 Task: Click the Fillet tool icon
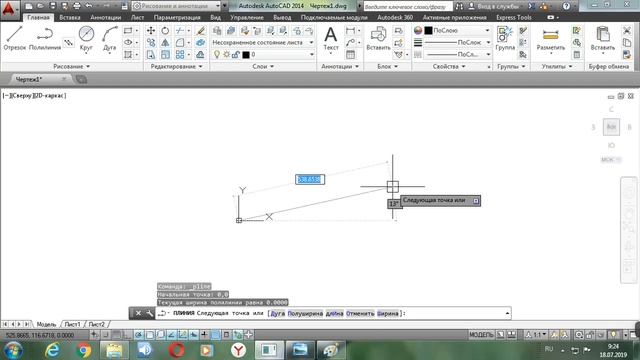click(180, 42)
